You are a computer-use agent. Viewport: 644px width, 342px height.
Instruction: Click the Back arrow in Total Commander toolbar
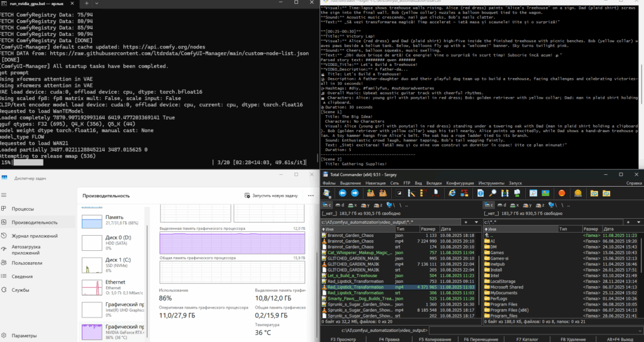[x=341, y=192]
